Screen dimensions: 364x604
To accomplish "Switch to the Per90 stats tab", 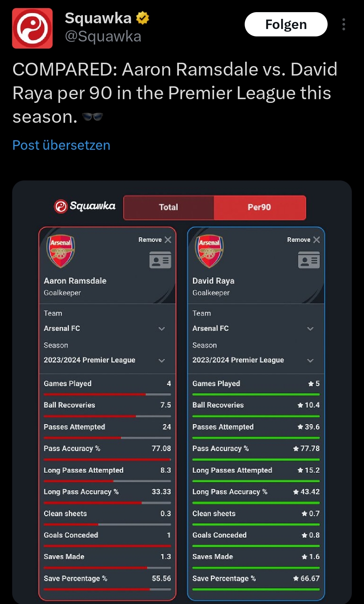I will (x=260, y=207).
